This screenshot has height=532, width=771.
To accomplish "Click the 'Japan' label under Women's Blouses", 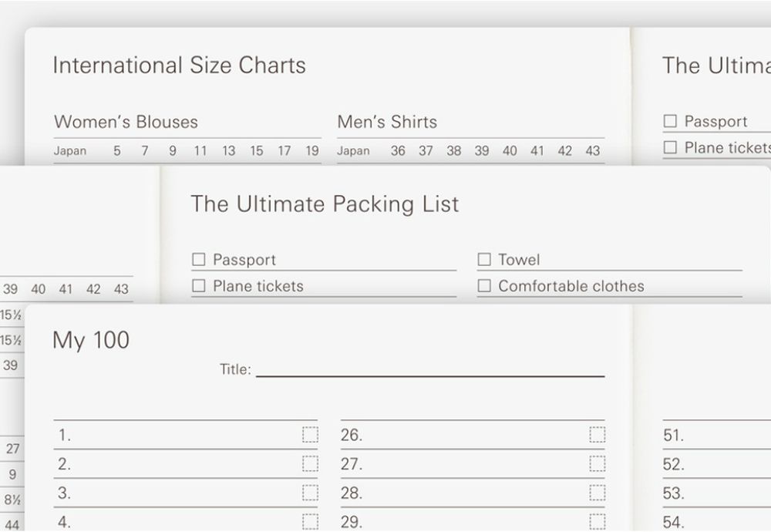I will (70, 150).
